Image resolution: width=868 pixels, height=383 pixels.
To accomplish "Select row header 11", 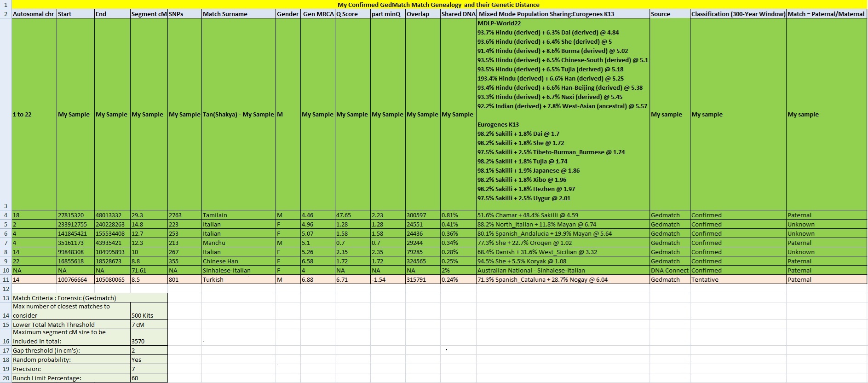I will tap(6, 279).
